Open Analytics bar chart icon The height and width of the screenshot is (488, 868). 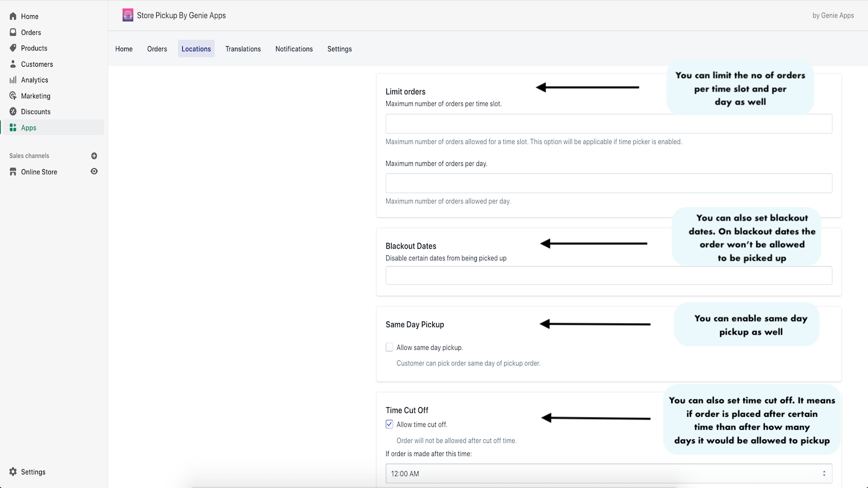(13, 80)
